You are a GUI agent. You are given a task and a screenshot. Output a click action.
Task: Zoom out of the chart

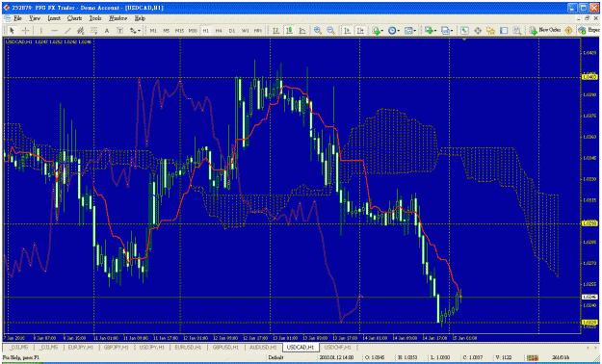[330, 31]
